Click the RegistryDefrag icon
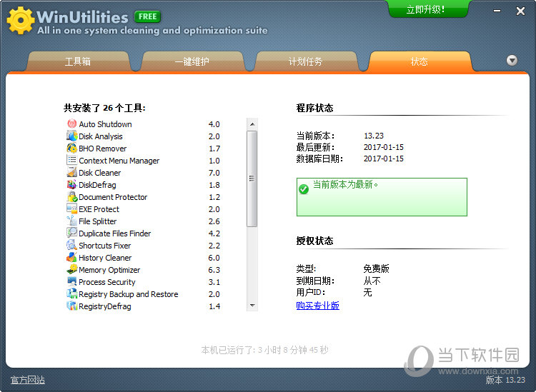The image size is (536, 392). point(71,306)
